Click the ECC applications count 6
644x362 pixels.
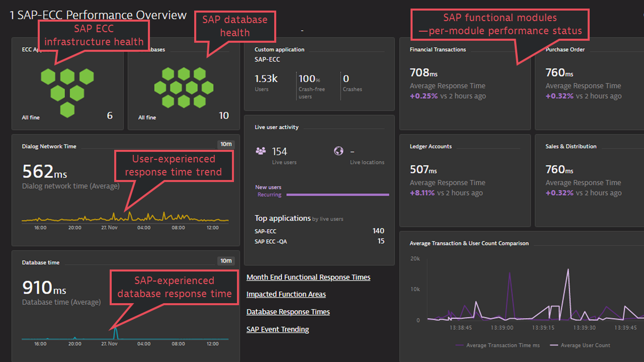click(110, 116)
